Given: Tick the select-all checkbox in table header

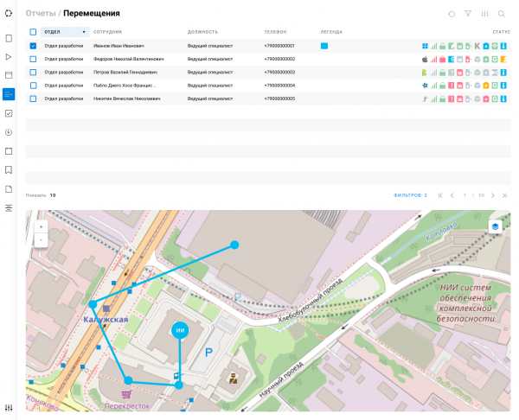Looking at the screenshot, I should point(33,32).
